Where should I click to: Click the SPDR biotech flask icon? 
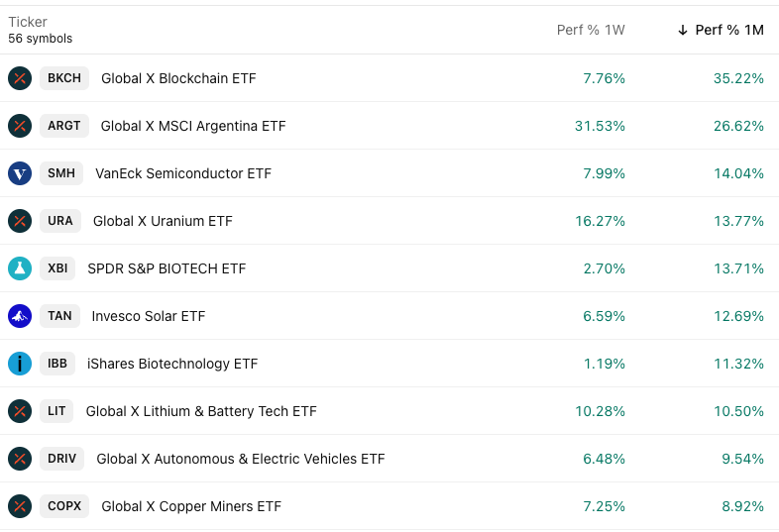click(x=20, y=268)
